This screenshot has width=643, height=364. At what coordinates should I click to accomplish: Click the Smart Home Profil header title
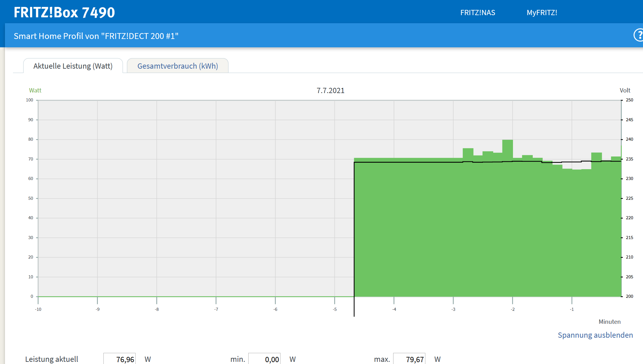96,36
